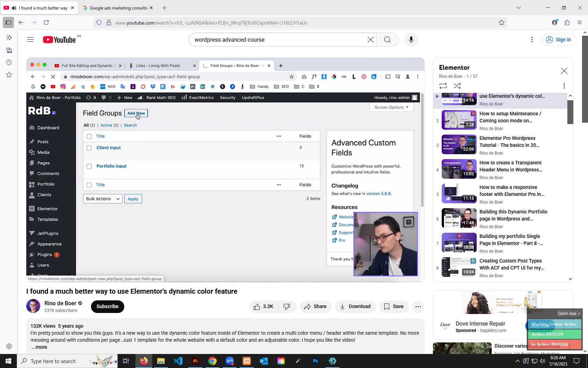Open a new browser tab
The height and width of the screenshot is (368, 588).
(x=164, y=8)
